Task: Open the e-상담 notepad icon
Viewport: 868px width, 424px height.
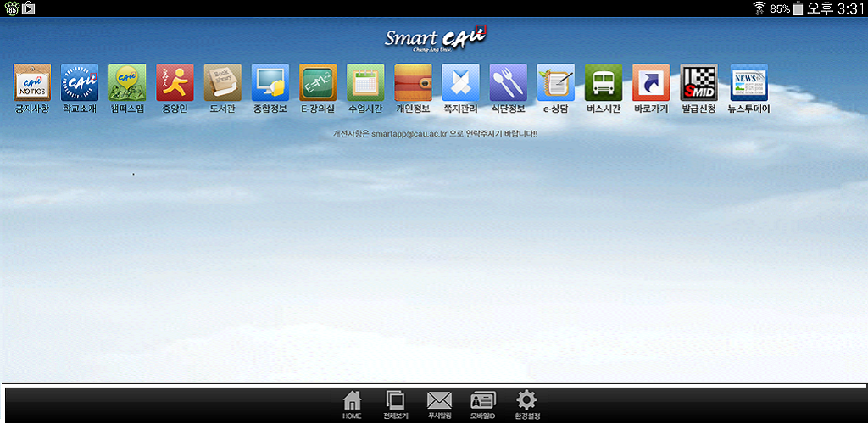Action: tap(556, 82)
